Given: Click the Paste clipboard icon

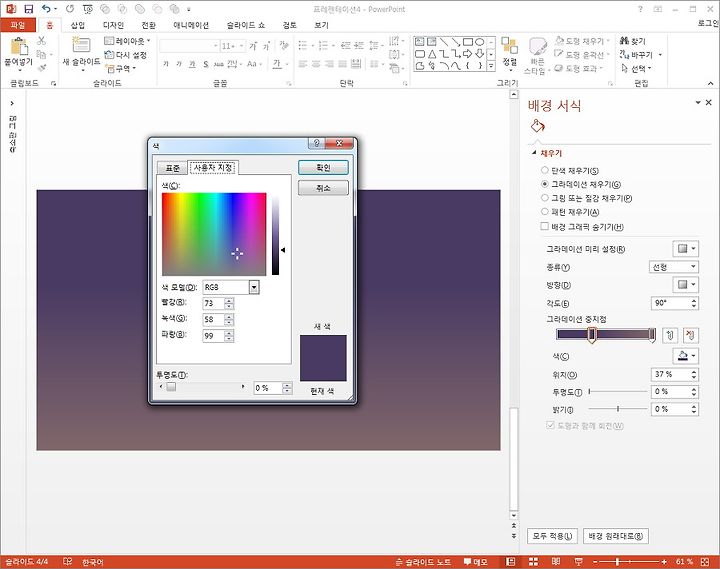Looking at the screenshot, I should (x=19, y=46).
